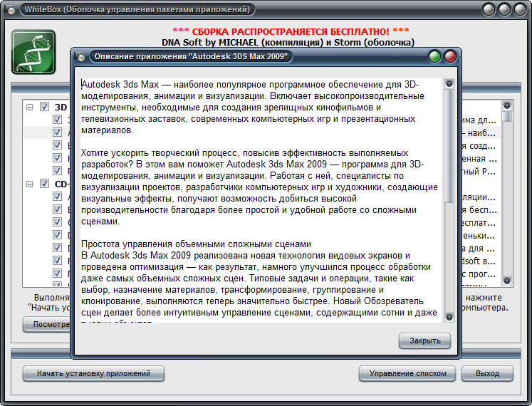Image resolution: width=532 pixels, height=406 pixels.
Task: Select the CD- group label
Action: click(x=62, y=184)
